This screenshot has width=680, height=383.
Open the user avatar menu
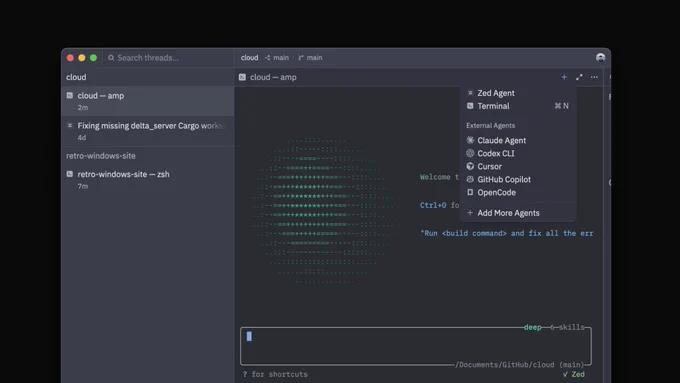click(x=600, y=58)
